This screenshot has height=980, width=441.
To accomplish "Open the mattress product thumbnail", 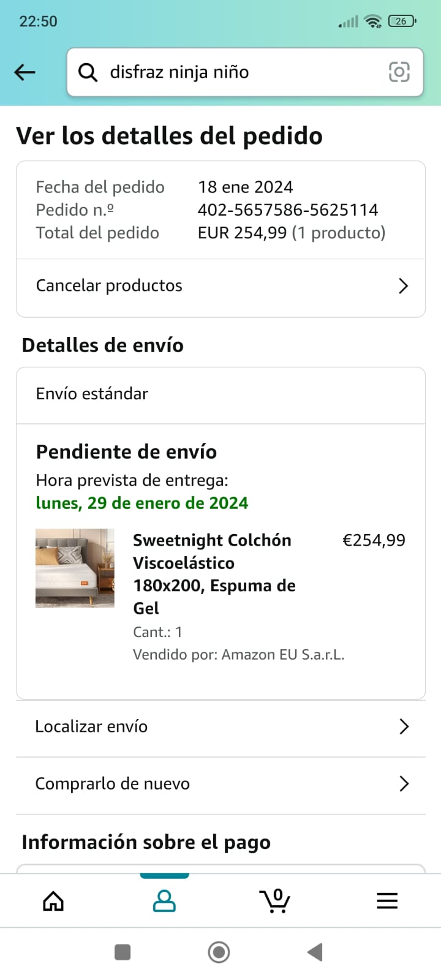I will pos(75,568).
